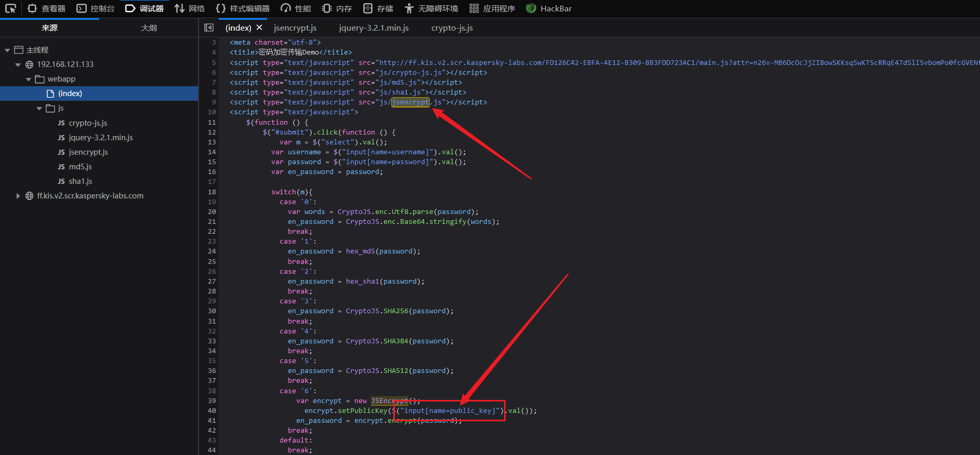Set breakpoint on line number 18

[x=211, y=192]
